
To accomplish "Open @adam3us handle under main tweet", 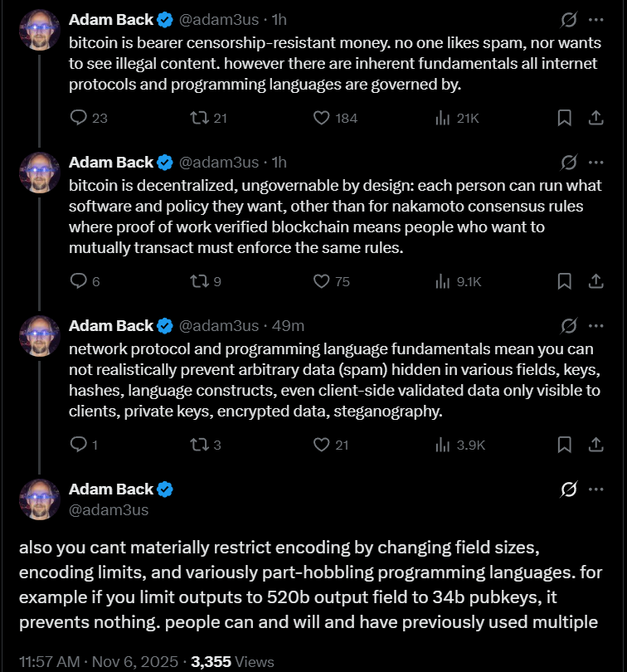I will [x=109, y=510].
